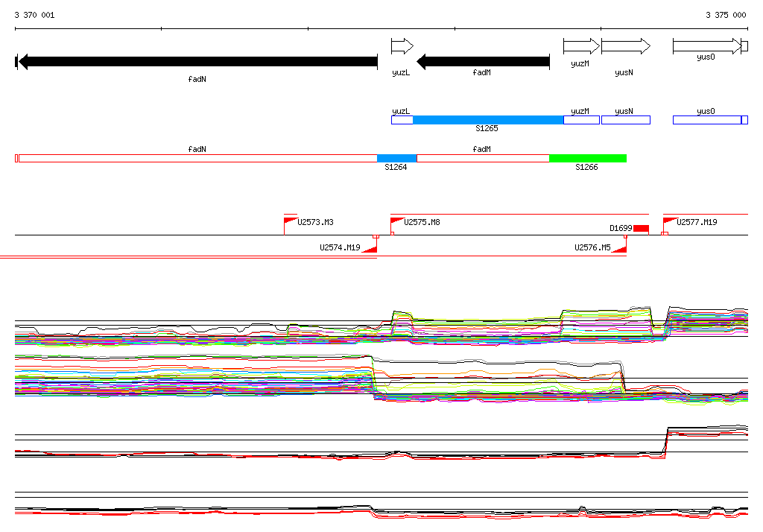This screenshot has width=763, height=532.
Task: Click the white yusO gene arrow
Action: (x=707, y=46)
